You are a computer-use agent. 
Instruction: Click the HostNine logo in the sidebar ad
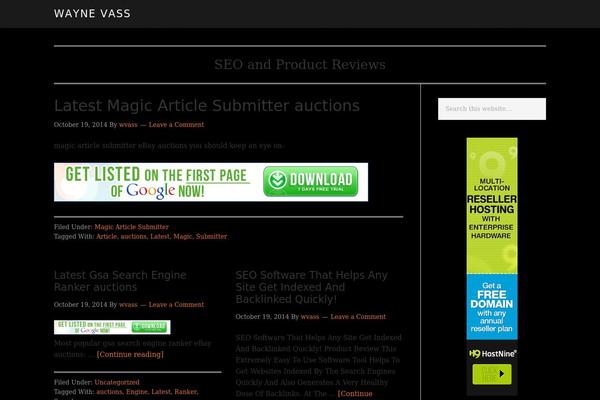[x=492, y=354]
